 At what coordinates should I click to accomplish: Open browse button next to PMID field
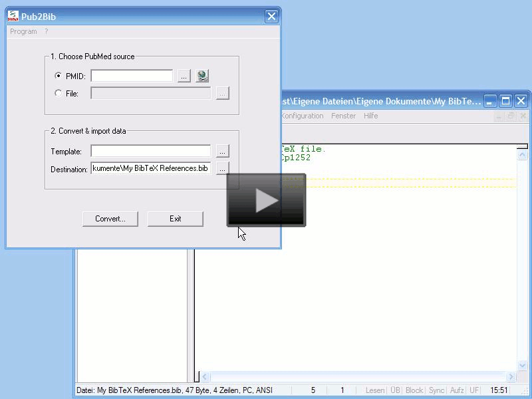(x=184, y=76)
